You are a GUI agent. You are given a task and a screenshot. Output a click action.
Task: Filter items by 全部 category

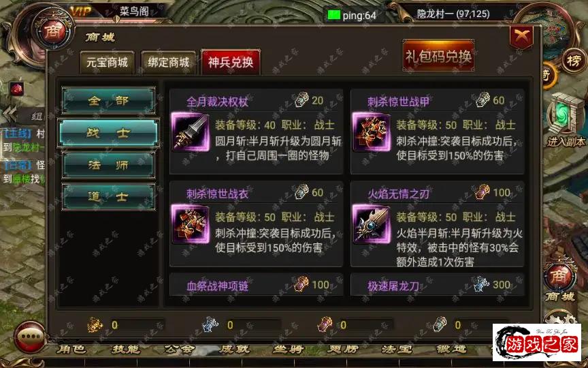click(x=108, y=101)
